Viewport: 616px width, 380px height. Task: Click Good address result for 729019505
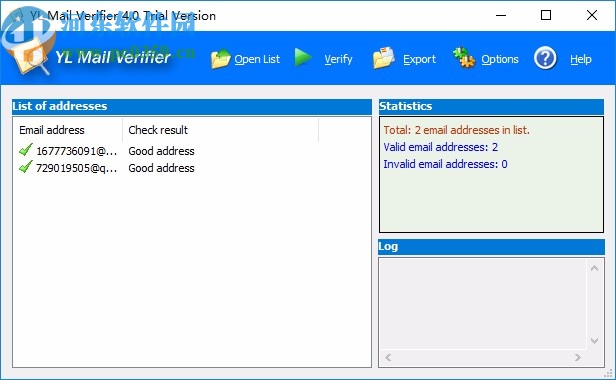coord(161,168)
